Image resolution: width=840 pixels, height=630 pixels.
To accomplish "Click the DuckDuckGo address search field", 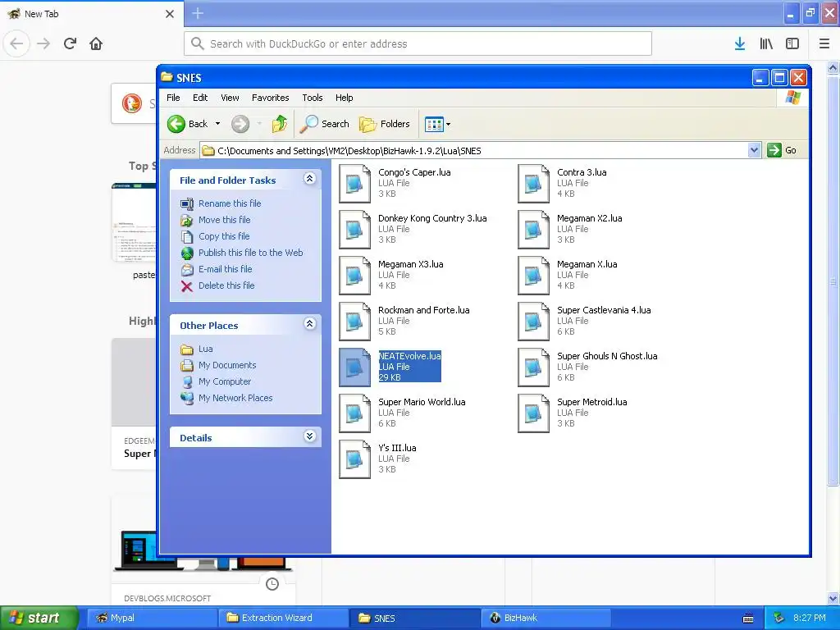I will [418, 43].
